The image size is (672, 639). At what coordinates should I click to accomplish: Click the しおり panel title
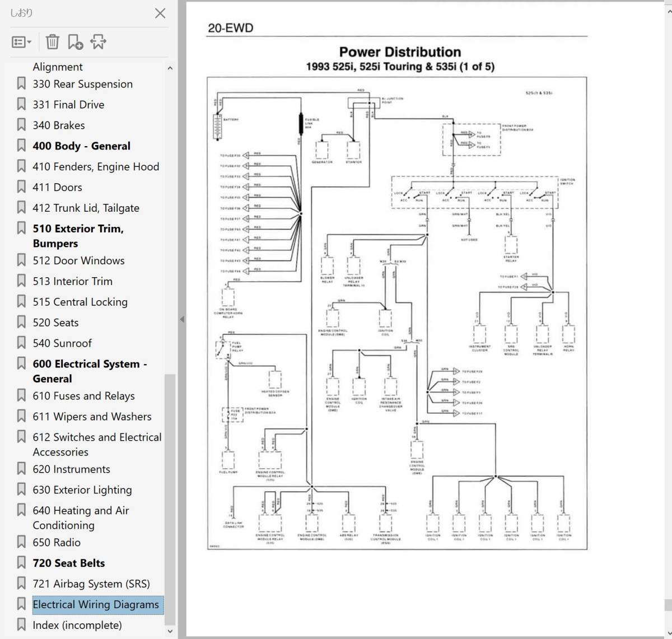(x=21, y=13)
